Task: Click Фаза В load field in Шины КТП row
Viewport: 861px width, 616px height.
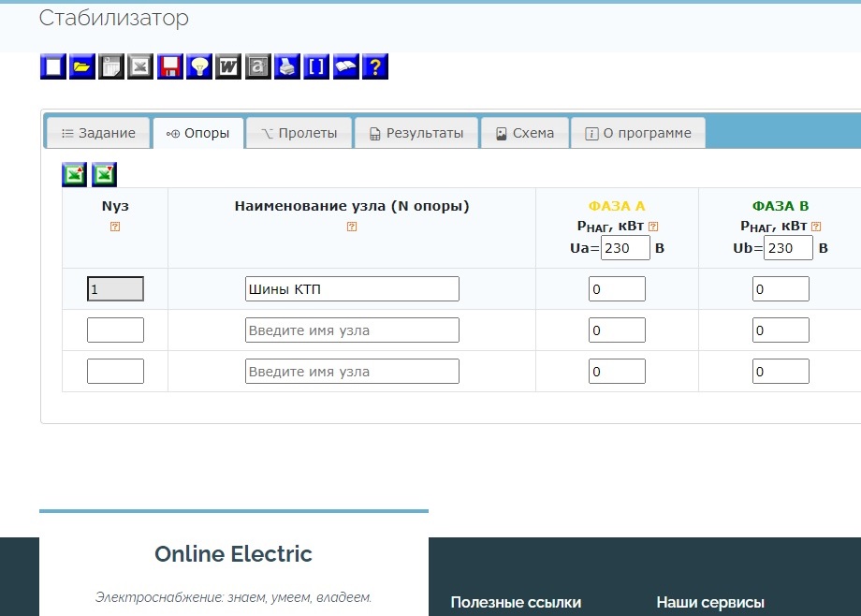Action: 781,289
